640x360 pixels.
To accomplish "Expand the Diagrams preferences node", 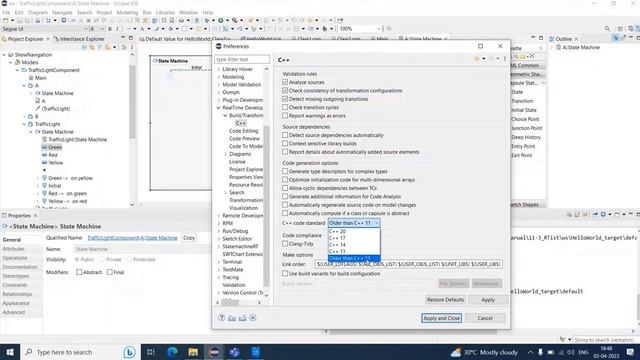I will pyautogui.click(x=225, y=154).
